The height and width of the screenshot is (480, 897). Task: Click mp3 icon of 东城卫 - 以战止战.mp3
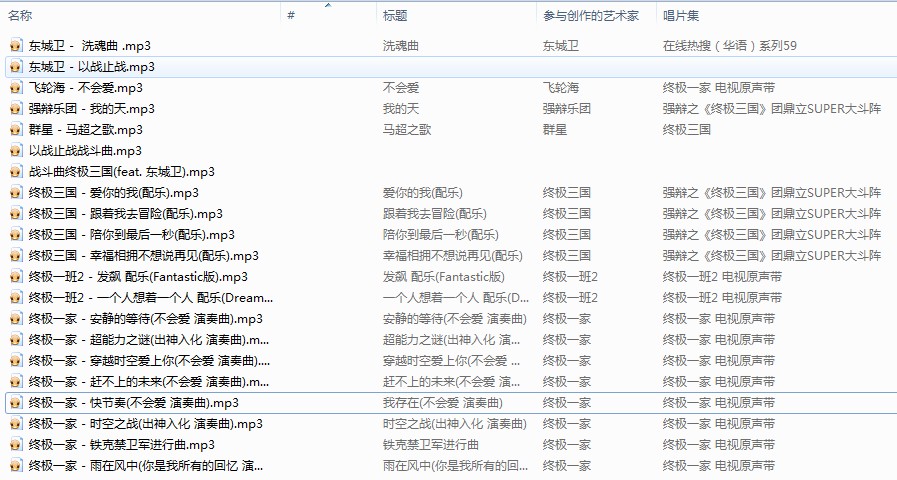[17, 67]
